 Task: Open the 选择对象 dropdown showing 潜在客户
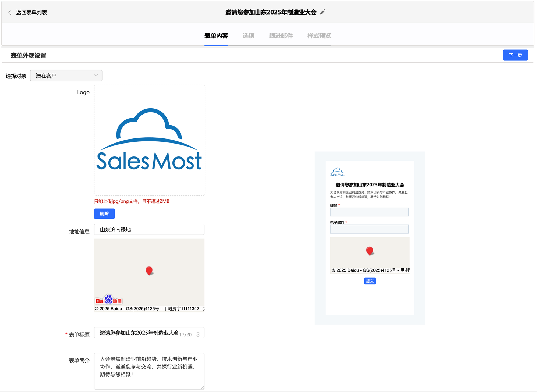[x=66, y=76]
